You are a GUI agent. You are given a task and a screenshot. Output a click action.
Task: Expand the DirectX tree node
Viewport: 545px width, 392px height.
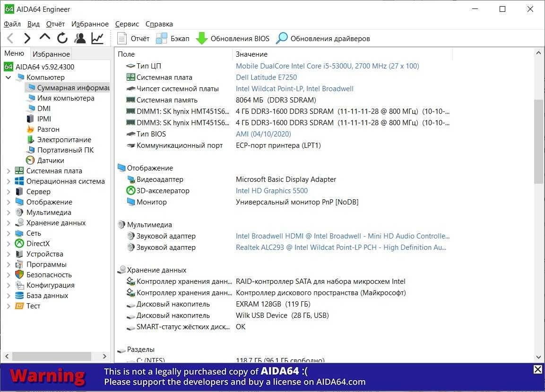(9, 244)
